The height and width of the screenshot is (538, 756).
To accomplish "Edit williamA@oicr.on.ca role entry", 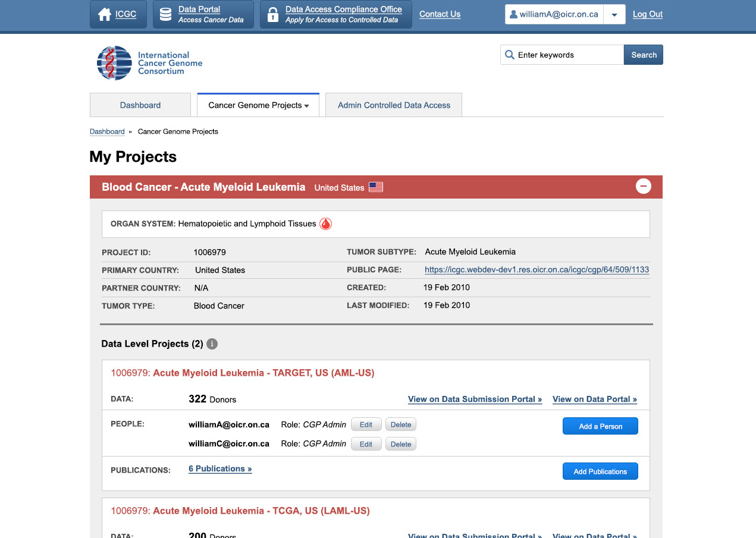I will tap(366, 424).
